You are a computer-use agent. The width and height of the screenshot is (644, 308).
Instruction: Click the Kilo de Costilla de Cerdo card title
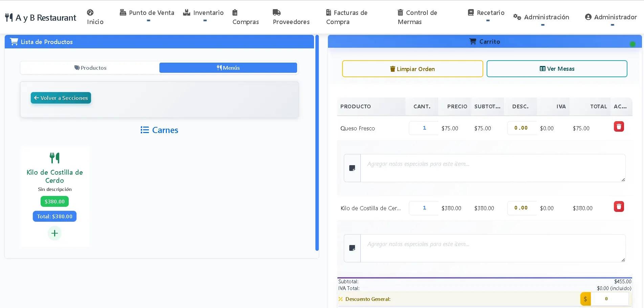pos(54,176)
